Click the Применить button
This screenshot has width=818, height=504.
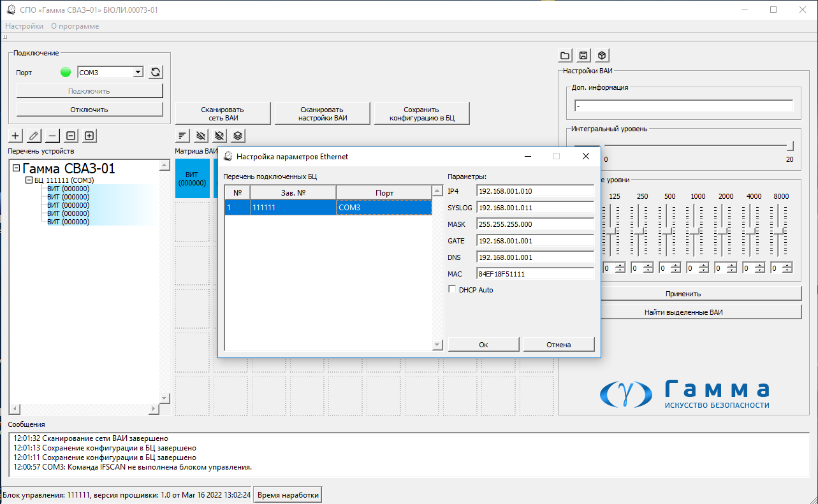click(x=683, y=294)
